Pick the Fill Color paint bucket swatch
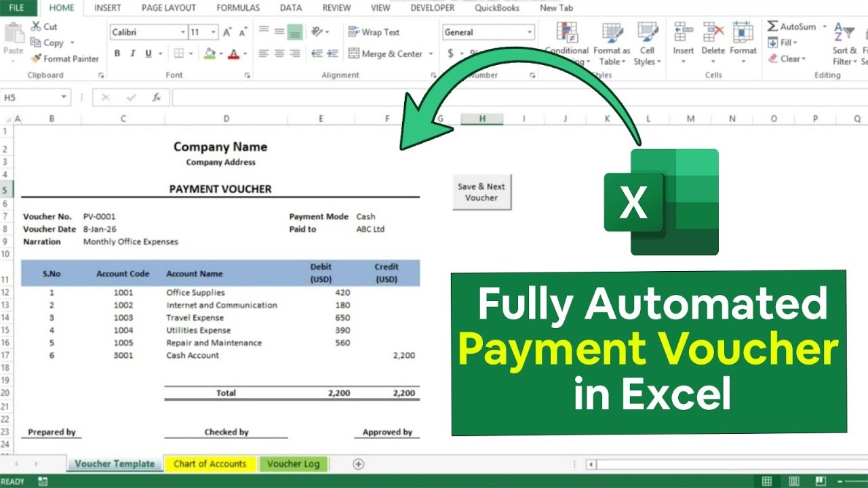This screenshot has height=488, width=868. pyautogui.click(x=210, y=54)
